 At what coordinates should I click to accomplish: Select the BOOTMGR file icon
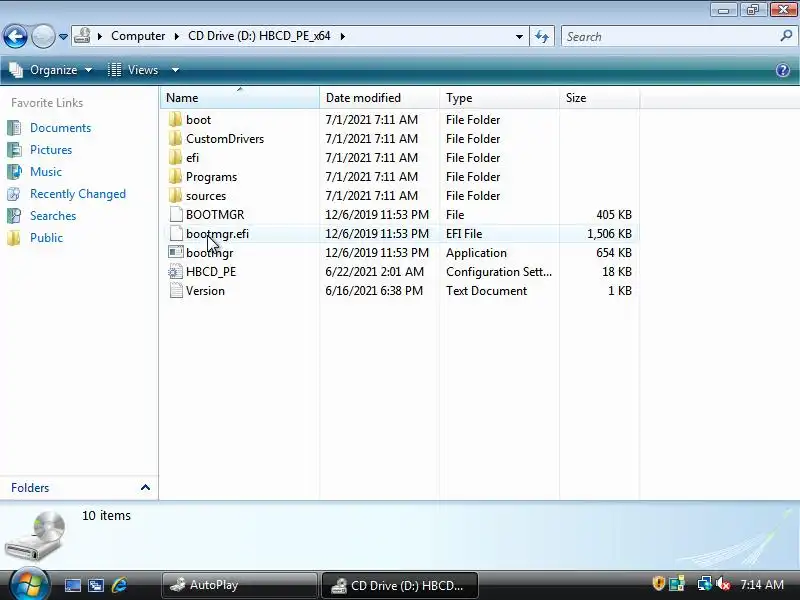(x=176, y=214)
